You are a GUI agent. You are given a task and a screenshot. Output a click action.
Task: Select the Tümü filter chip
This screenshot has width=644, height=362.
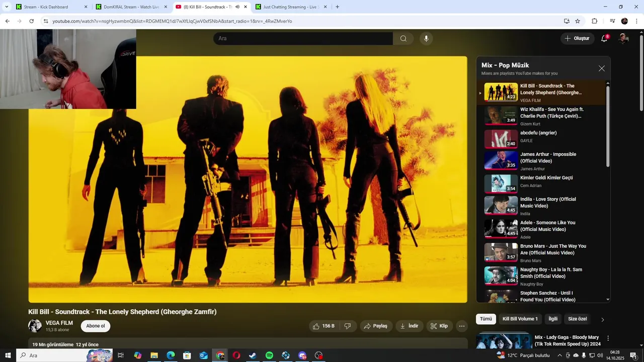tap(486, 319)
